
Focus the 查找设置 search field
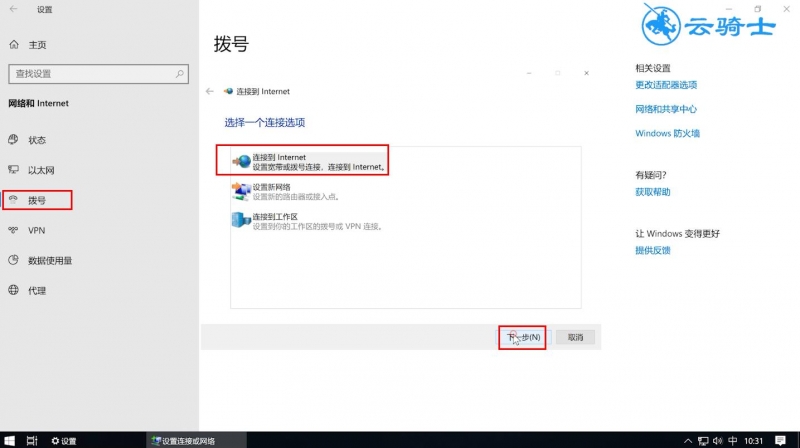point(98,74)
